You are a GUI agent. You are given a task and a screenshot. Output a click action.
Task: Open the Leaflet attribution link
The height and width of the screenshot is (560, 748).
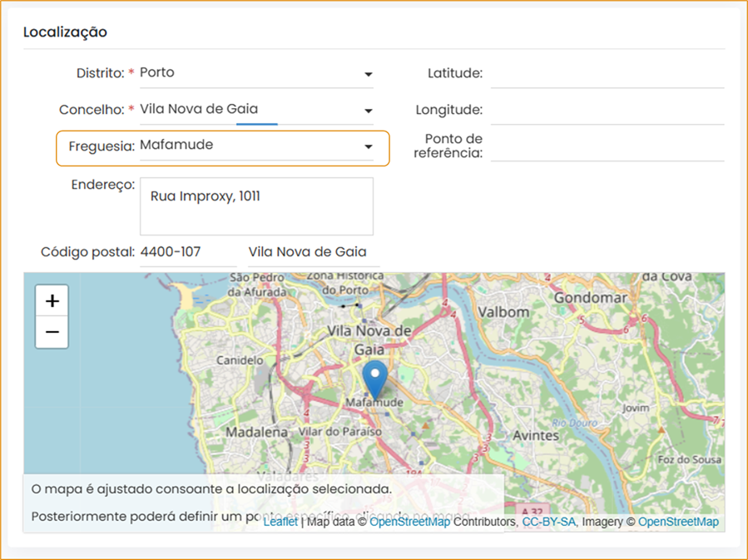[280, 522]
